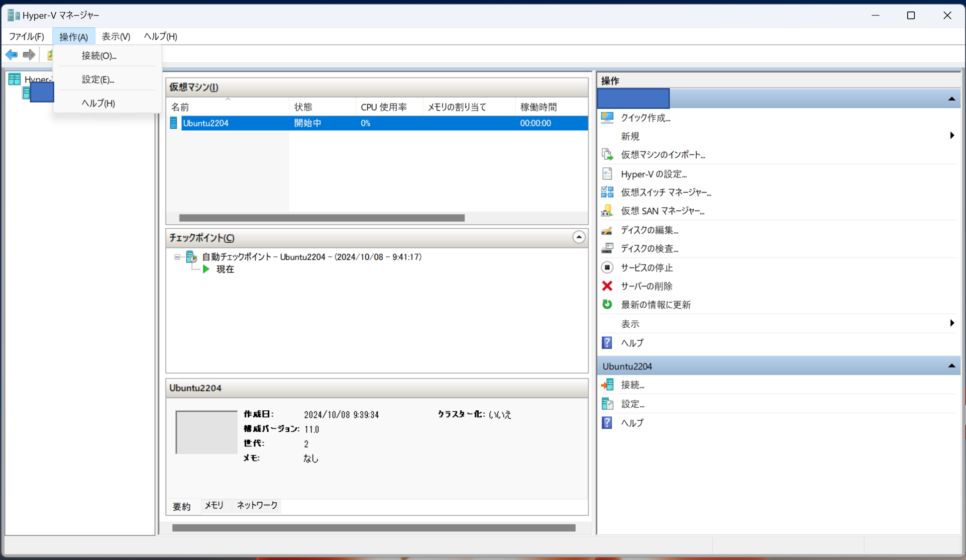Image resolution: width=966 pixels, height=560 pixels.
Task: Click the Virtual Switch Manager icon
Action: tap(607, 192)
